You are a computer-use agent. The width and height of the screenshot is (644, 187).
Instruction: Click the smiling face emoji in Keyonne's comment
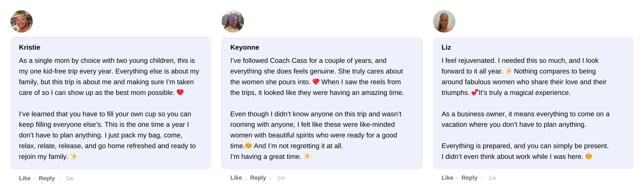click(248, 146)
